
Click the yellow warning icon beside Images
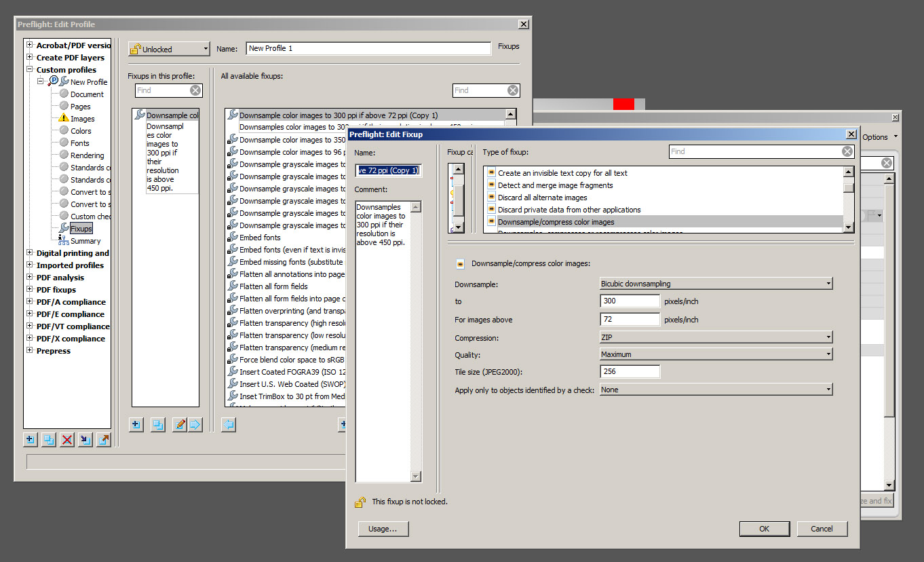[x=64, y=119]
